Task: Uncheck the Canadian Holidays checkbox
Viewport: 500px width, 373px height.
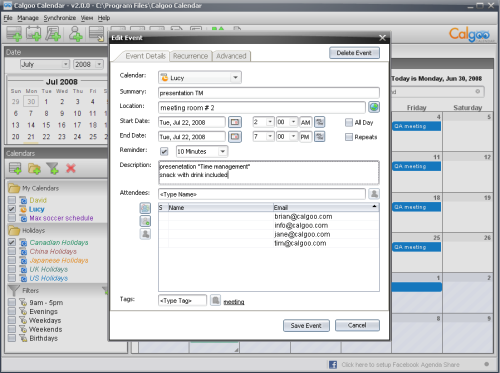Action: click(x=12, y=242)
